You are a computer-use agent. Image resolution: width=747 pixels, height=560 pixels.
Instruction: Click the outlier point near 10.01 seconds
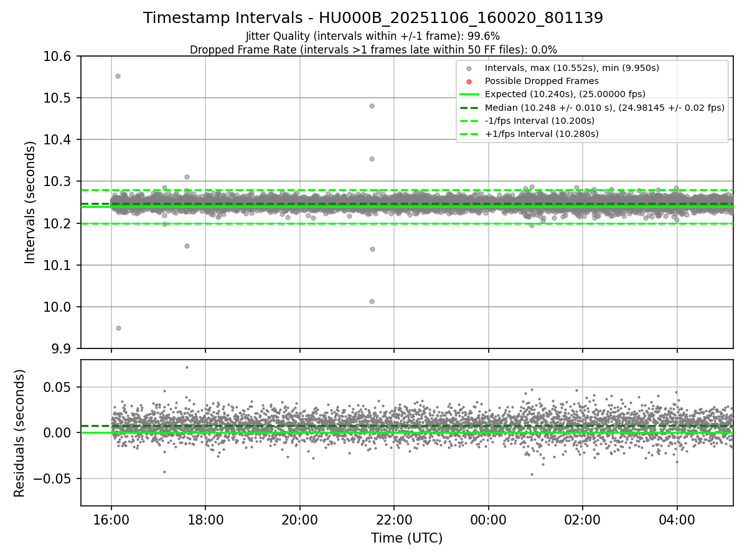pyautogui.click(x=372, y=301)
